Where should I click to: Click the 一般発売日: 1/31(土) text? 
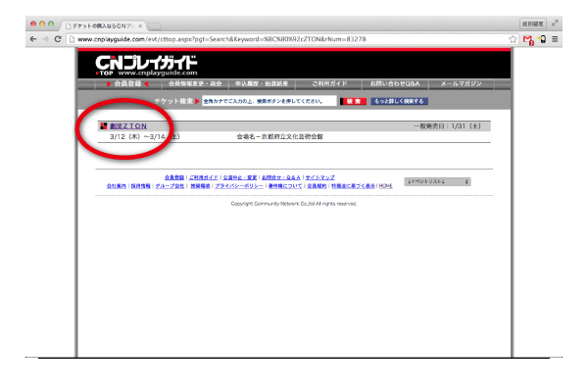click(447, 126)
